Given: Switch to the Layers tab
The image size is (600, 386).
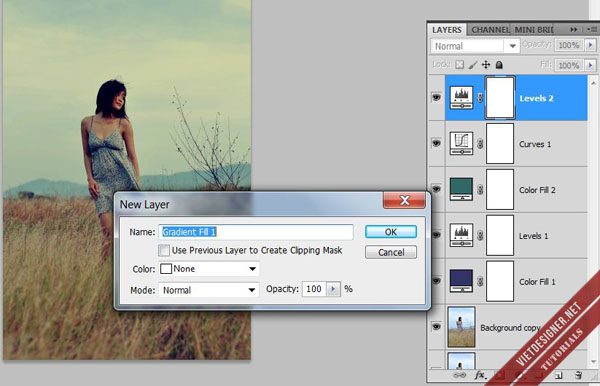Looking at the screenshot, I should tap(447, 30).
